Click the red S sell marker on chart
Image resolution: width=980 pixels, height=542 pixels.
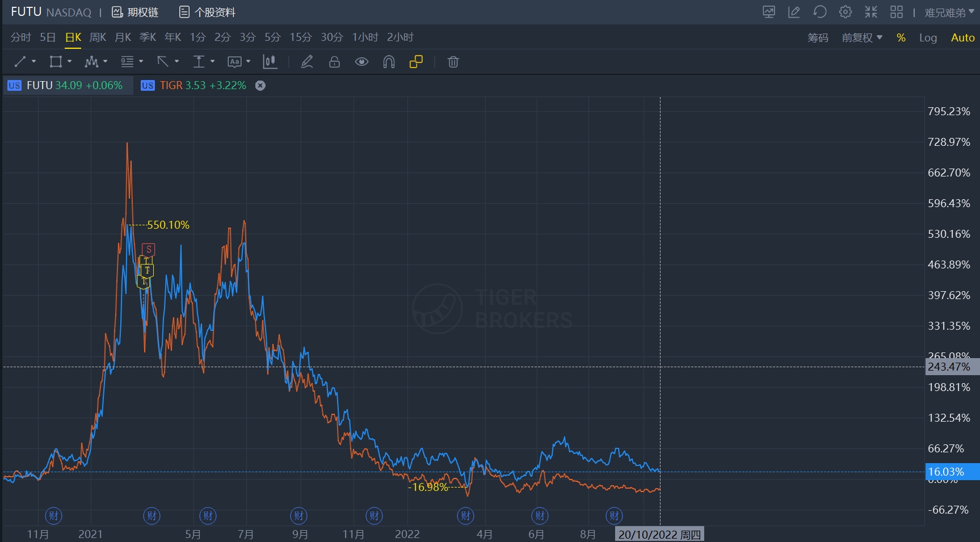[149, 249]
